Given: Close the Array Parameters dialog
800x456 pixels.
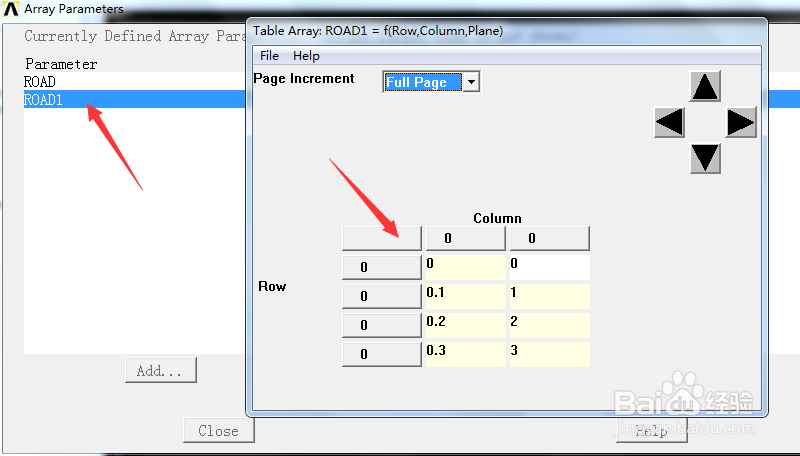Looking at the screenshot, I should (218, 430).
